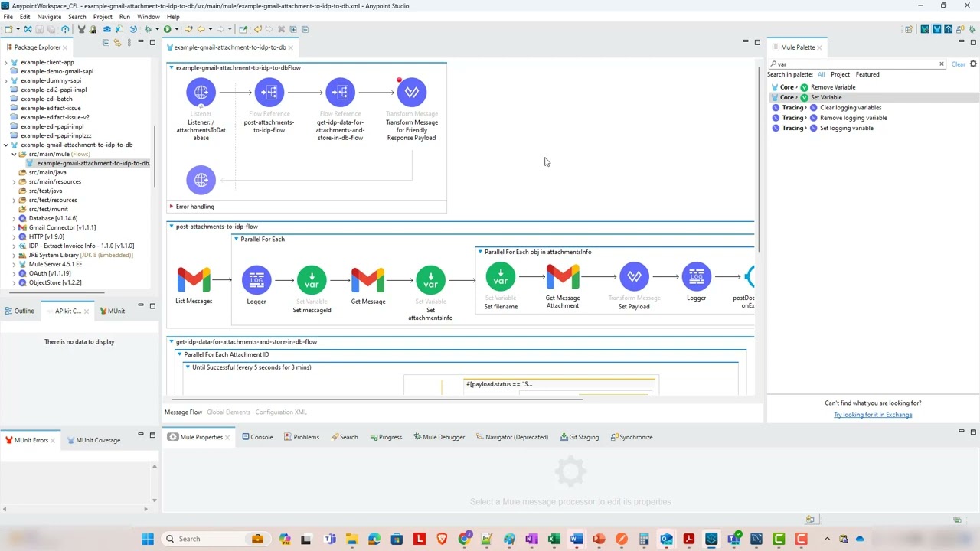Expand the example-client-app project

[x=6, y=63]
